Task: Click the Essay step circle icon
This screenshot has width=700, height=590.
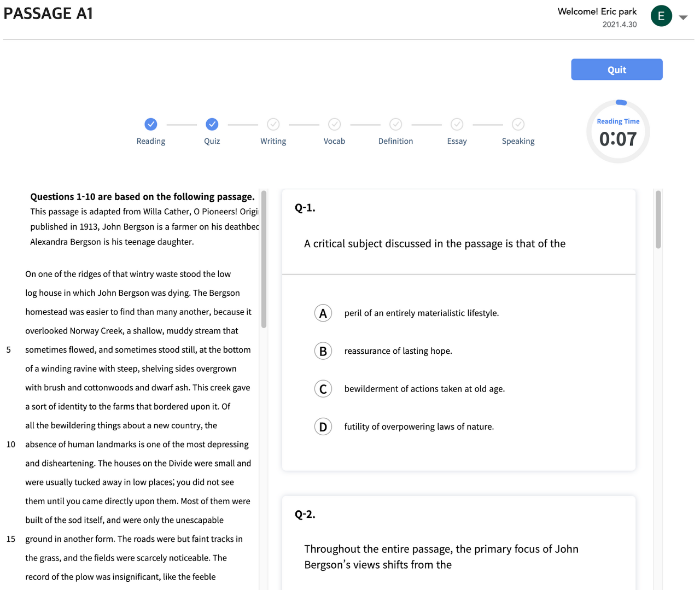Action: (x=457, y=124)
